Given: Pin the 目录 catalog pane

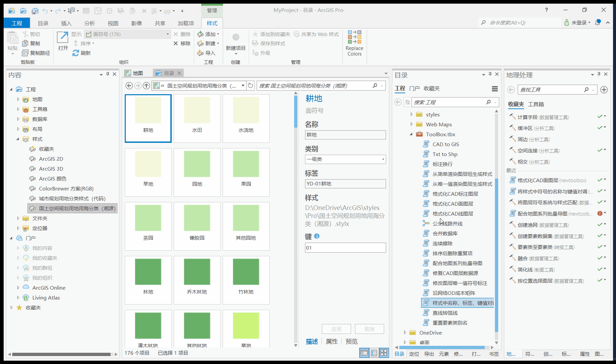Looking at the screenshot, I should 490,74.
